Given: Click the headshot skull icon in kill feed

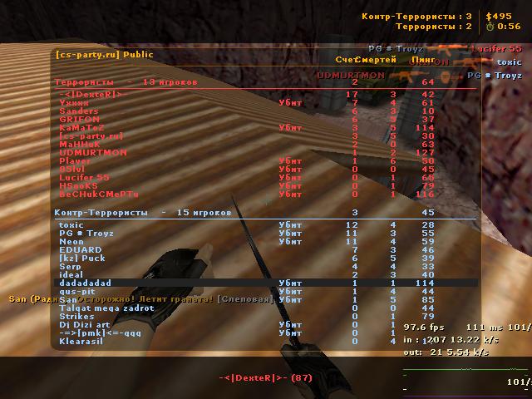Looking at the screenshot, I should pos(447,76).
